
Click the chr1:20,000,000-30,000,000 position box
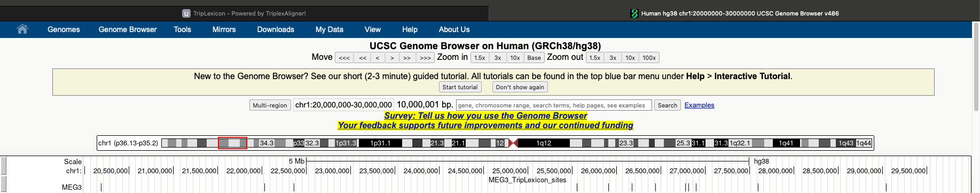point(343,105)
